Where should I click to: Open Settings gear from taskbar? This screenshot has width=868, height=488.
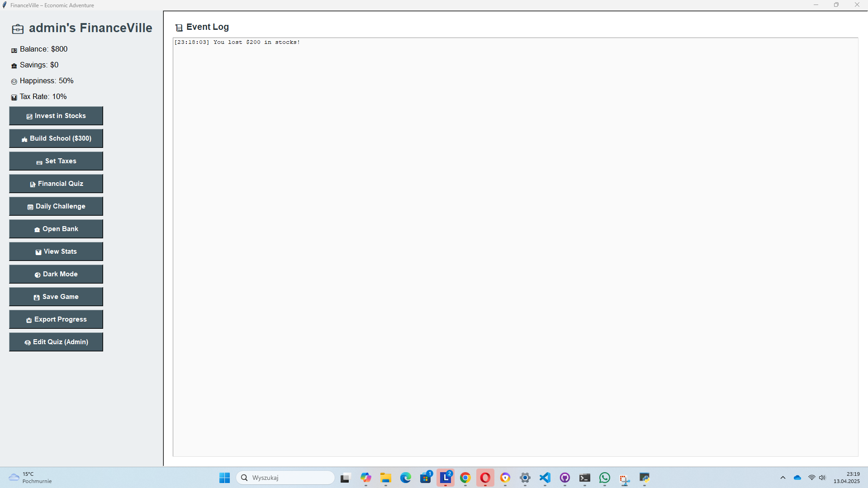click(x=525, y=478)
